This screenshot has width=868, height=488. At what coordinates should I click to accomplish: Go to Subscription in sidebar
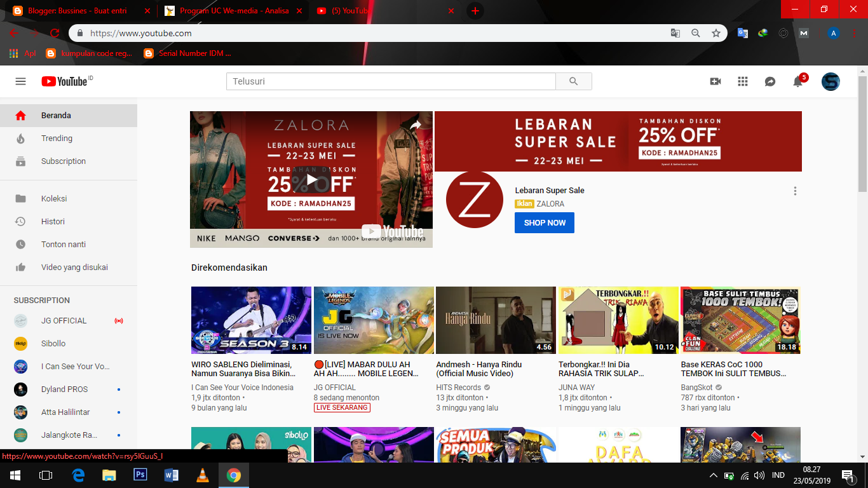point(69,161)
